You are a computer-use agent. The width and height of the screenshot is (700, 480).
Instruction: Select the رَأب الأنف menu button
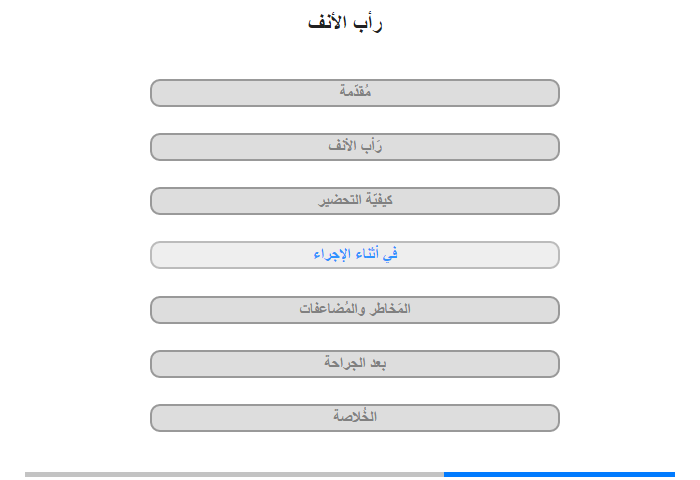pyautogui.click(x=354, y=147)
